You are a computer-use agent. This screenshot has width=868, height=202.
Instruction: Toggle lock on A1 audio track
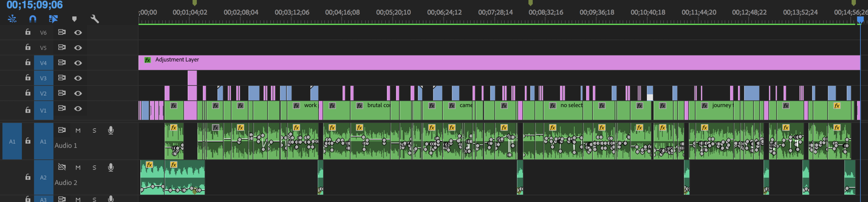pyautogui.click(x=28, y=141)
